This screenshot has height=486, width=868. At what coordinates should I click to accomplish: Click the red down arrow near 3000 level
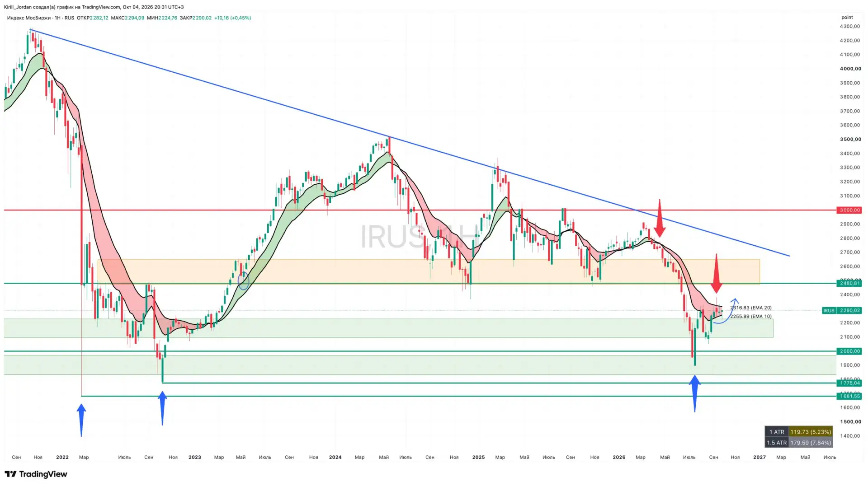[660, 218]
